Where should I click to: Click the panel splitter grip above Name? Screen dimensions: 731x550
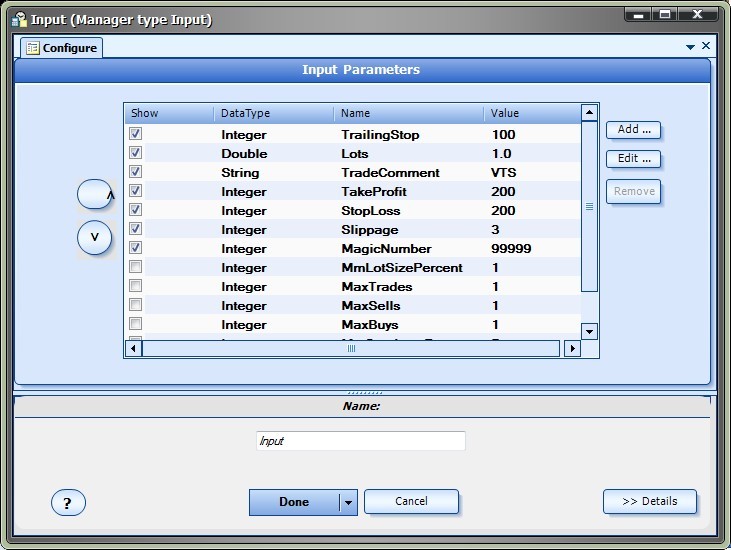(365, 392)
